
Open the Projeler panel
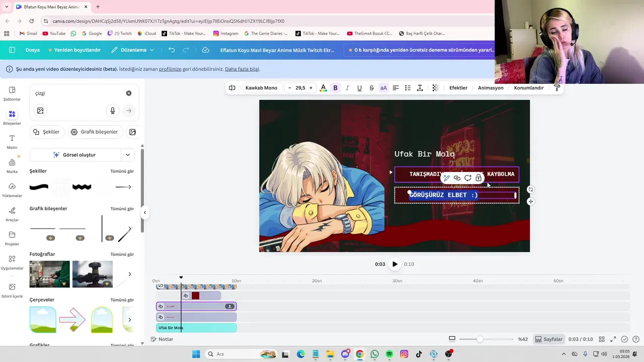pyautogui.click(x=12, y=238)
